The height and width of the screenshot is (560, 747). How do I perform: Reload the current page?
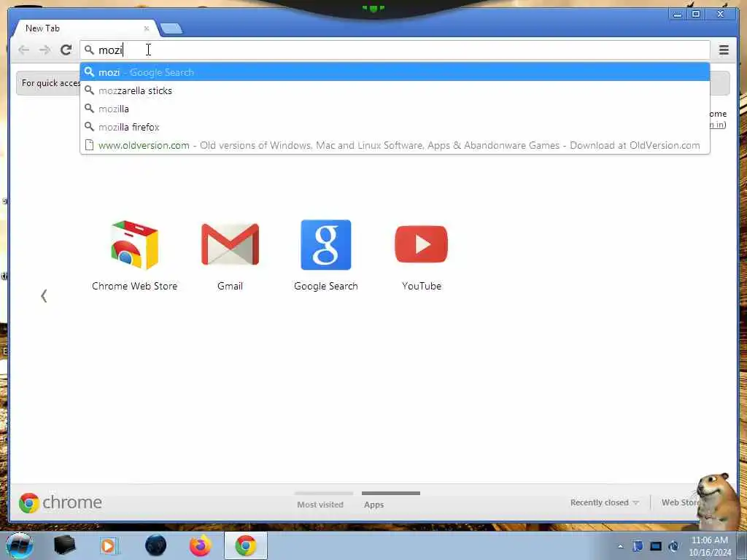[x=66, y=50]
